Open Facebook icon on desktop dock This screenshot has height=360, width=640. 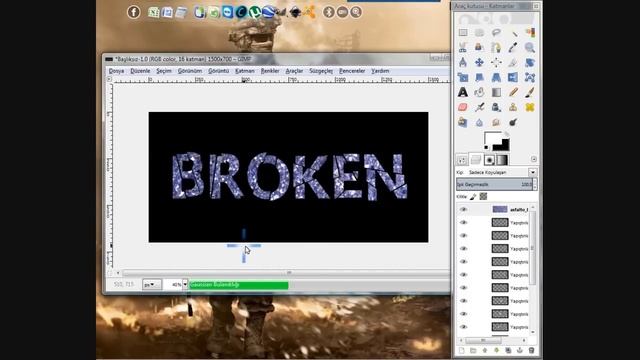point(133,12)
